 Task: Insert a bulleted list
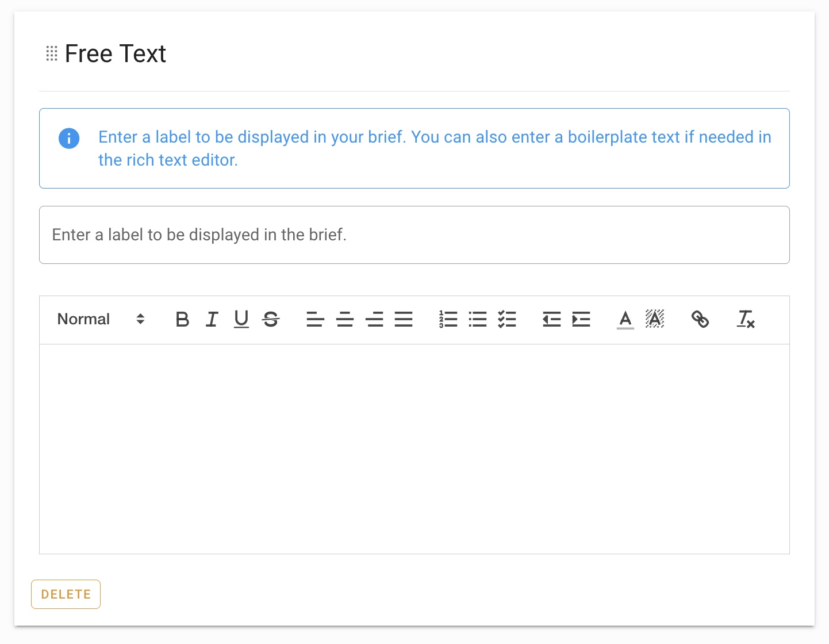pos(477,319)
